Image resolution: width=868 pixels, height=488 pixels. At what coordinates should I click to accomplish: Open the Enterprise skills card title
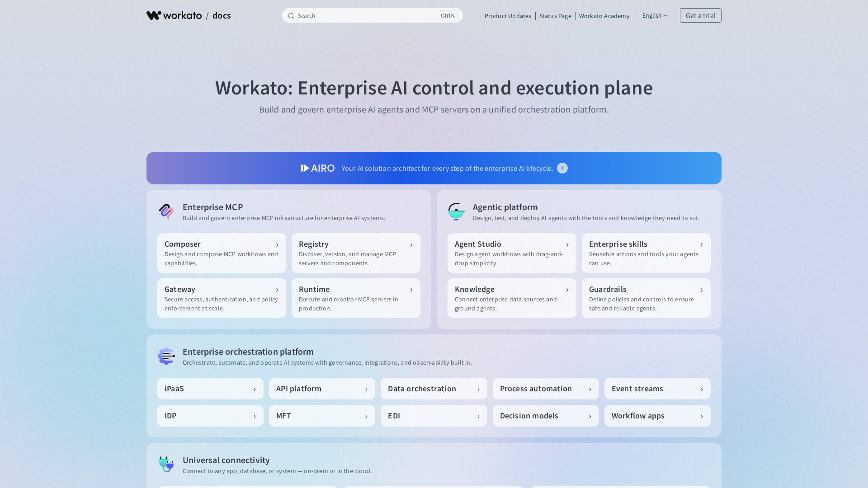[x=618, y=244]
